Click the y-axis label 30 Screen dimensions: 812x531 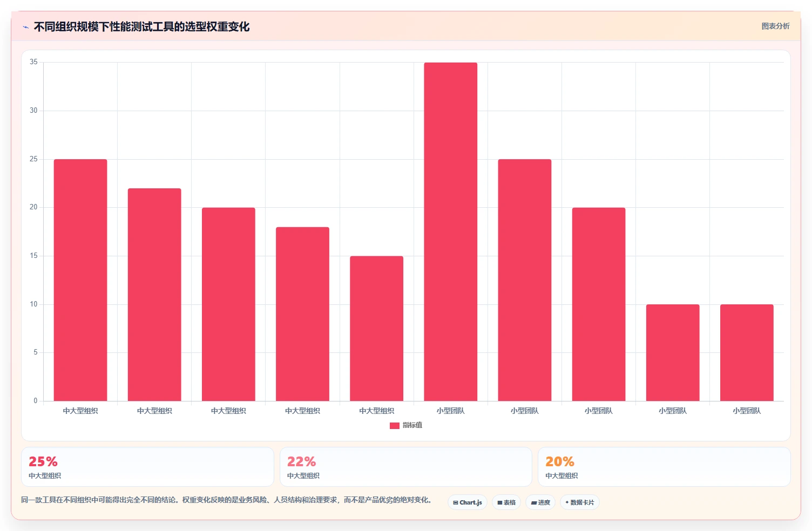(33, 111)
